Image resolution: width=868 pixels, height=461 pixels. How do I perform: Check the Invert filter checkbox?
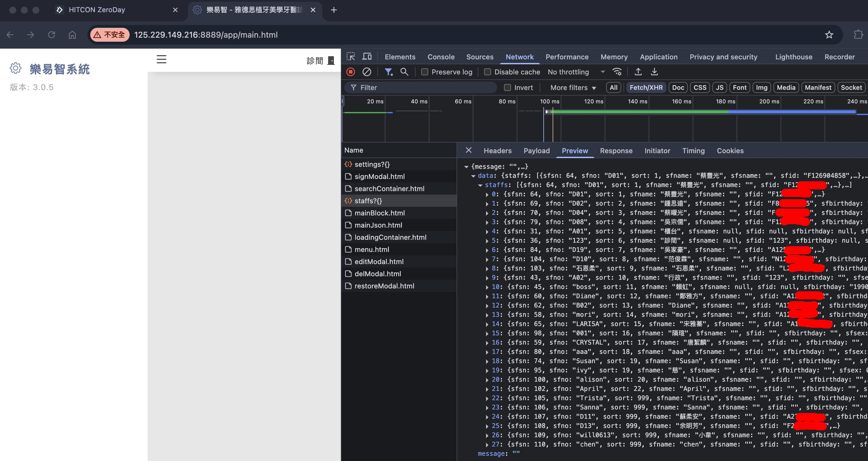click(507, 88)
